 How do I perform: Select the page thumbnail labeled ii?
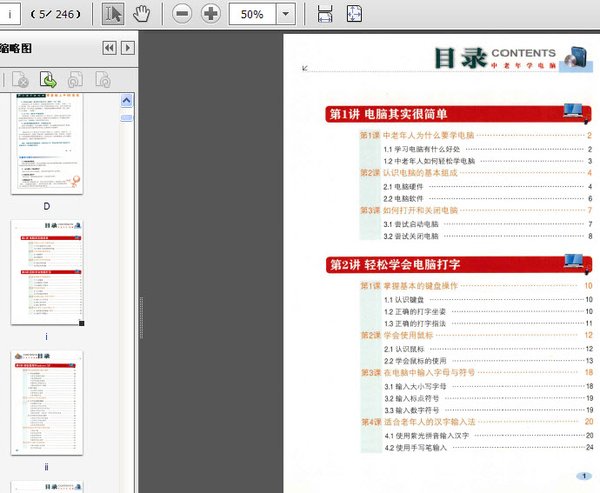click(x=47, y=402)
